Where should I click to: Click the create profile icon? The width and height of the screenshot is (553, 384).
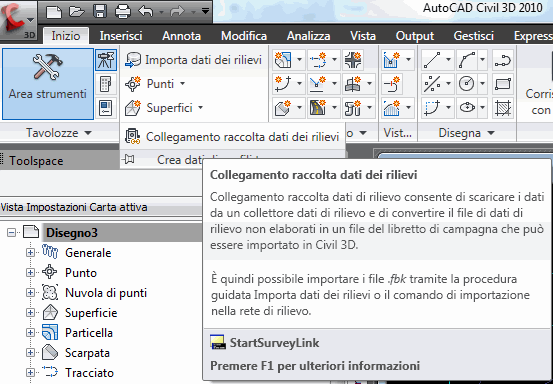point(318,84)
